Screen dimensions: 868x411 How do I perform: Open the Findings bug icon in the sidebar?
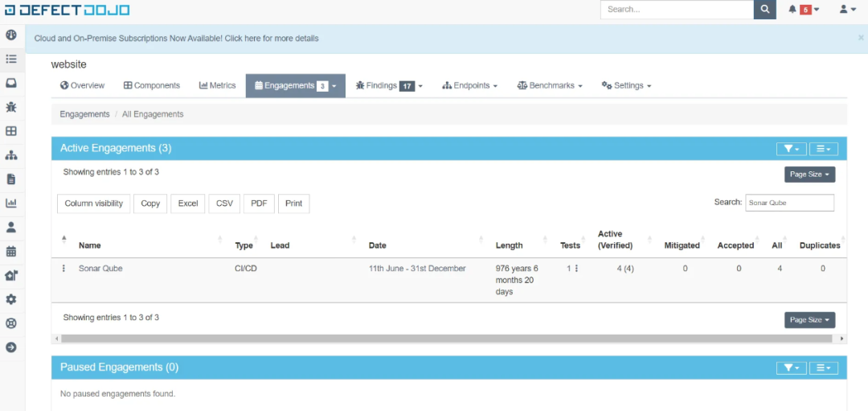pyautogui.click(x=11, y=107)
